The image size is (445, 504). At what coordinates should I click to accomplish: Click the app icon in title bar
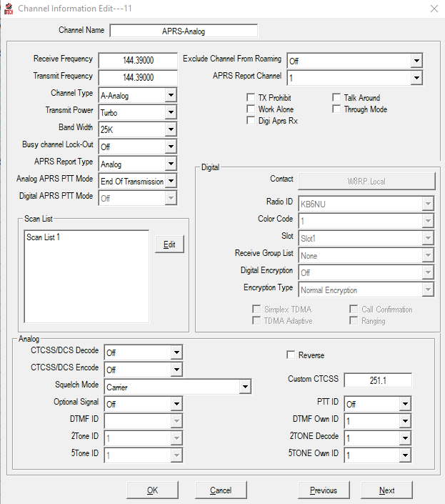tap(8, 8)
